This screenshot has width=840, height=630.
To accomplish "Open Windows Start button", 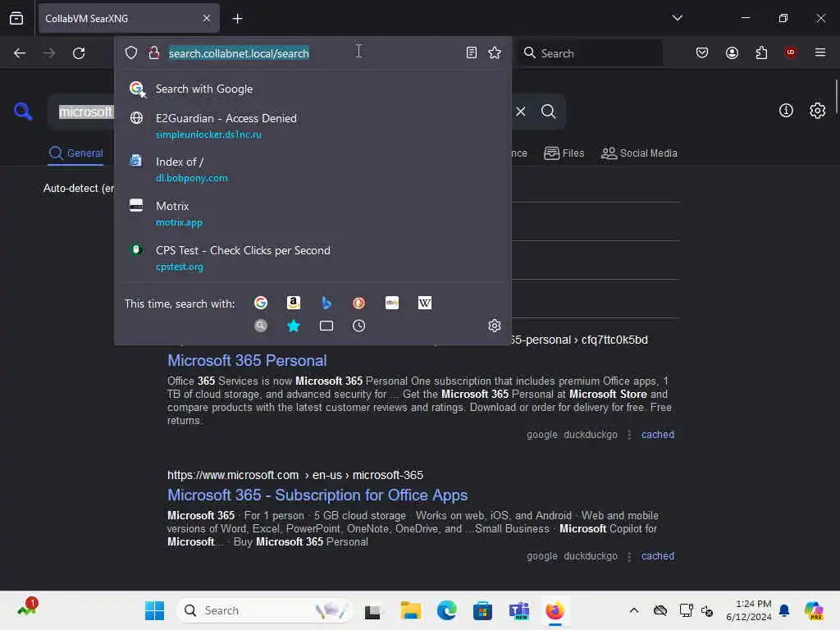I will (x=155, y=610).
